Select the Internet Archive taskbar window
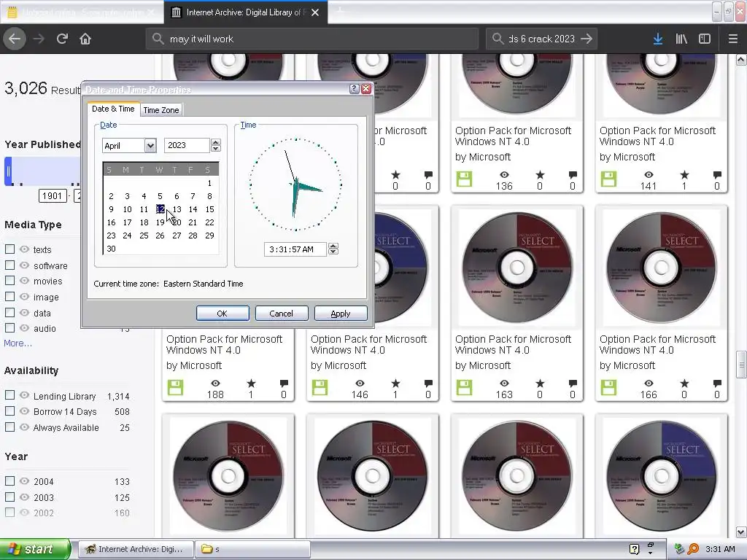The image size is (747, 560). pyautogui.click(x=135, y=549)
